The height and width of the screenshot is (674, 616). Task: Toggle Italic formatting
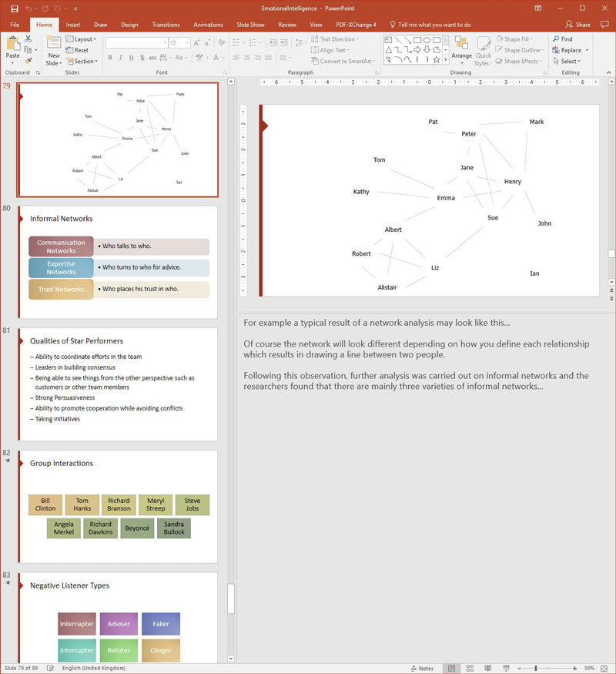(x=121, y=57)
